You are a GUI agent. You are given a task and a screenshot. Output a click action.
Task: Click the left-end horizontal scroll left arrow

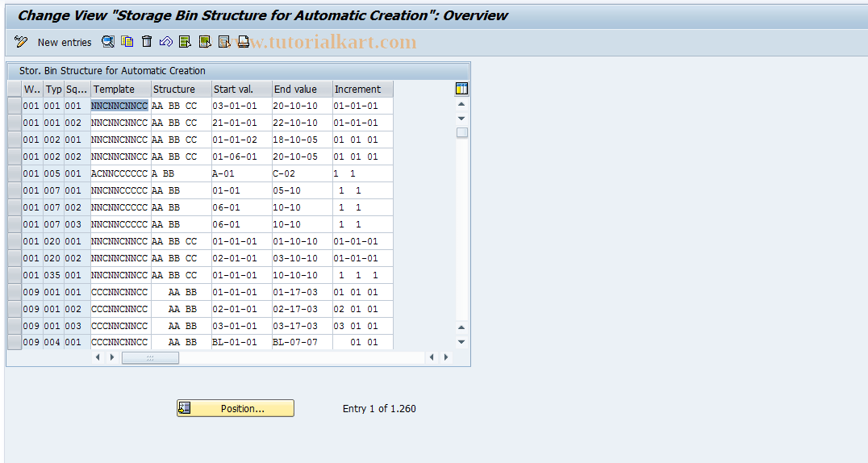click(98, 357)
